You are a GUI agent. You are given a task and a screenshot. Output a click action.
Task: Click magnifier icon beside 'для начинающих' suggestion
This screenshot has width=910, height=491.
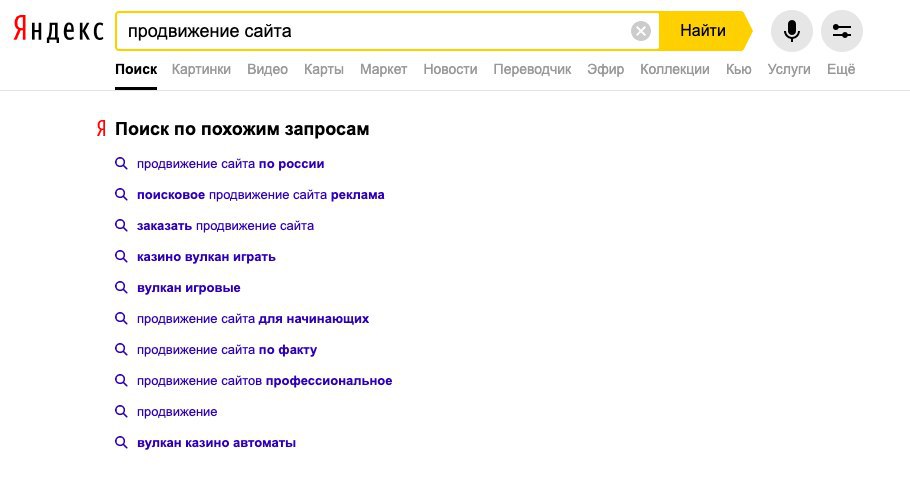[x=121, y=319]
